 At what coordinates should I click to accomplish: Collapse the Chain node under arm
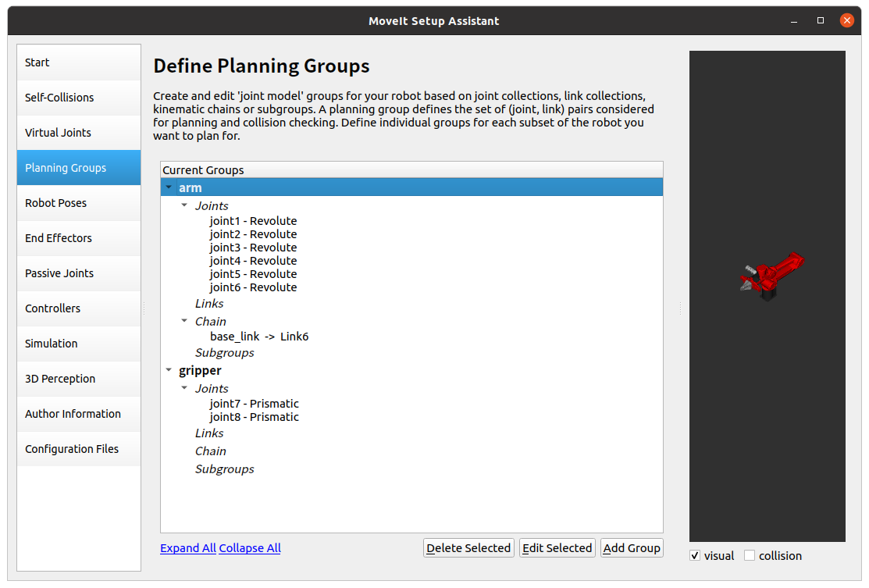tap(184, 321)
